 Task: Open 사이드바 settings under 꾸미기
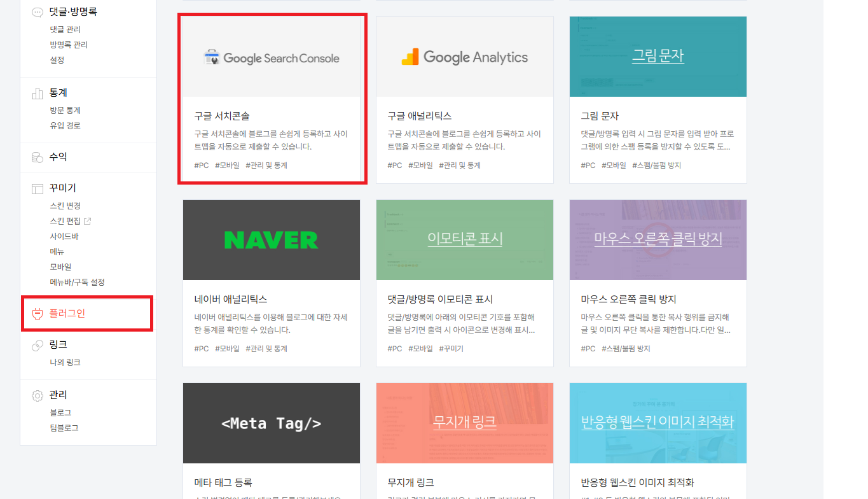pyautogui.click(x=64, y=236)
